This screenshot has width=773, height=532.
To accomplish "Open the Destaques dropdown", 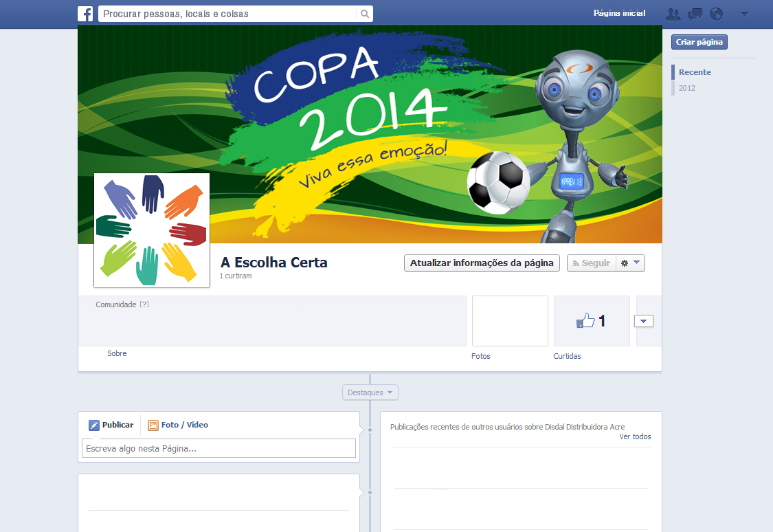I will point(370,392).
